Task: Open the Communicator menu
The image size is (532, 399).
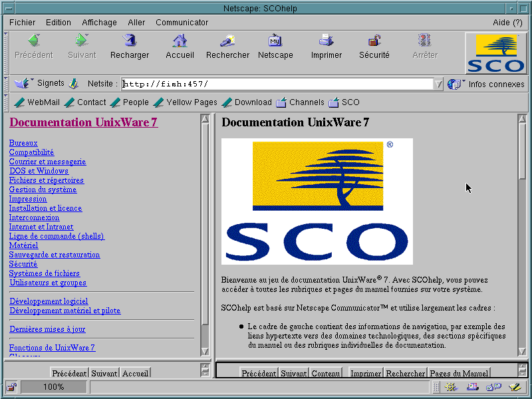Action: (182, 23)
